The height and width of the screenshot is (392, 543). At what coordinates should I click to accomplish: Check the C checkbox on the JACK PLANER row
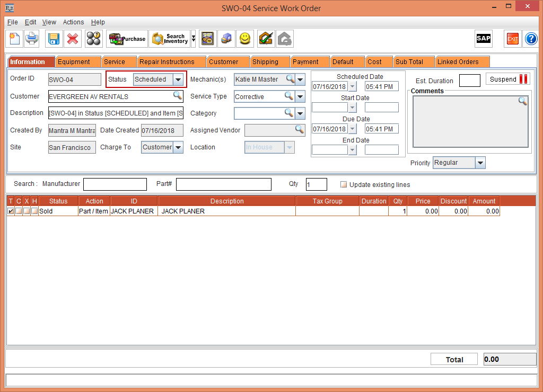pos(19,211)
